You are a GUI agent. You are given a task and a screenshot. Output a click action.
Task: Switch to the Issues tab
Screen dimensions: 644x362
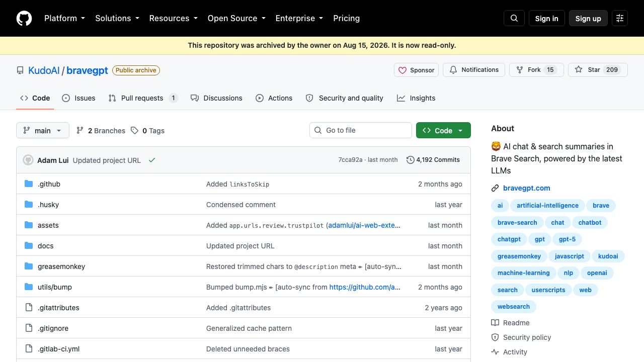click(x=78, y=98)
